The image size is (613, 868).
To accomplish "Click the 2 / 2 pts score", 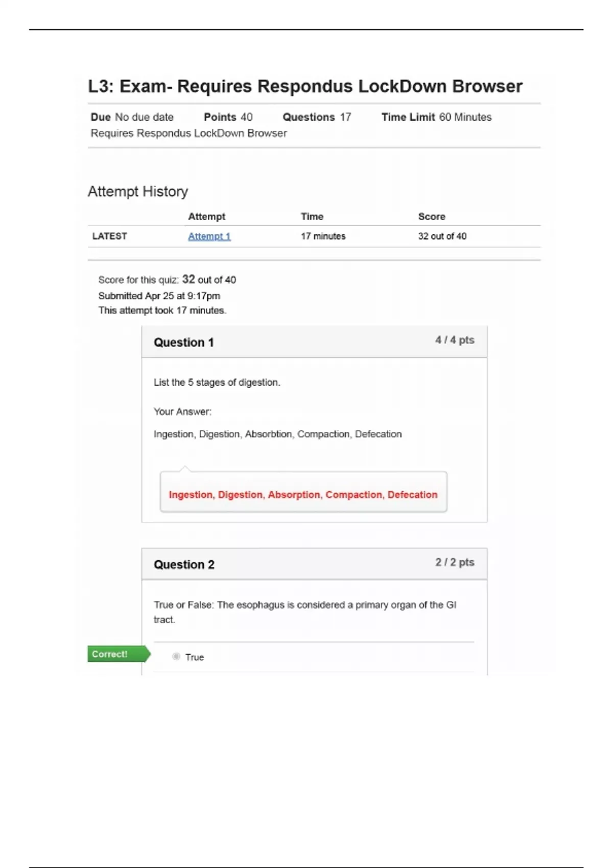I will pyautogui.click(x=455, y=562).
